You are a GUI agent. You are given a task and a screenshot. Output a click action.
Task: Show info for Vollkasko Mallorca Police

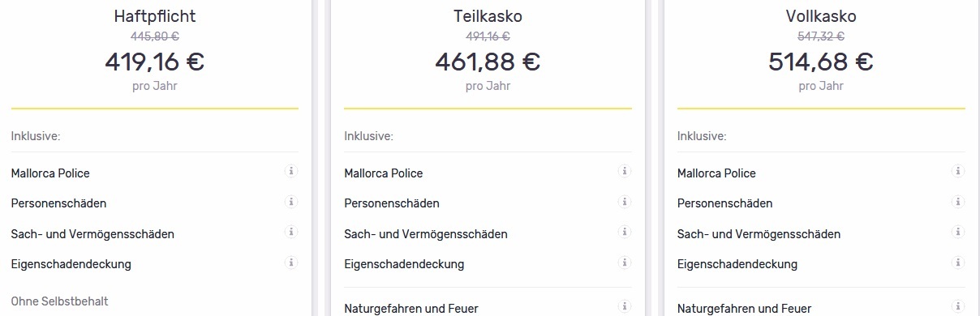[957, 171]
